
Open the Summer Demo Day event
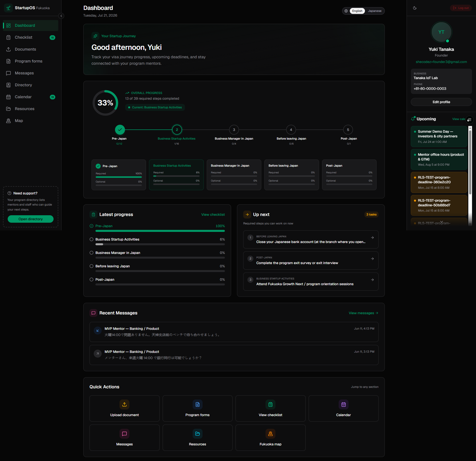click(x=439, y=136)
